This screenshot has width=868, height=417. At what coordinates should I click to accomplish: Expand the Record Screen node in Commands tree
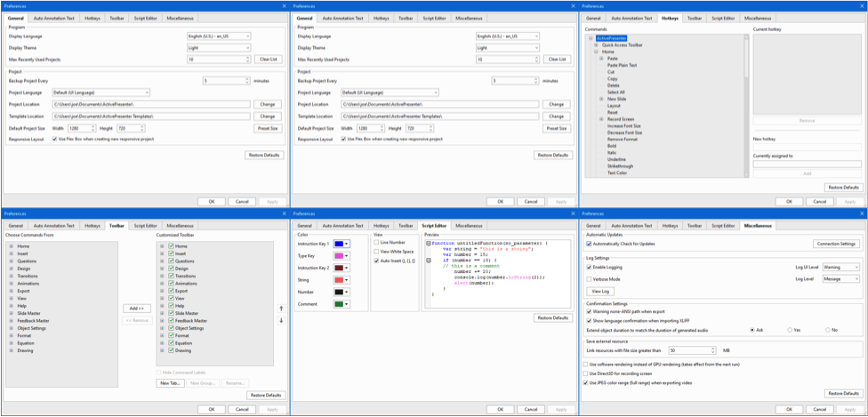coord(602,119)
